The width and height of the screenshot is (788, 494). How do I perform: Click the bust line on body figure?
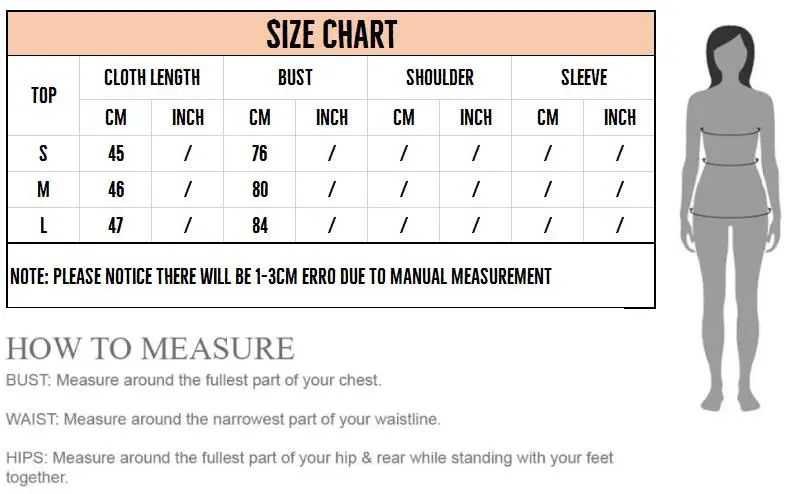coord(730,133)
